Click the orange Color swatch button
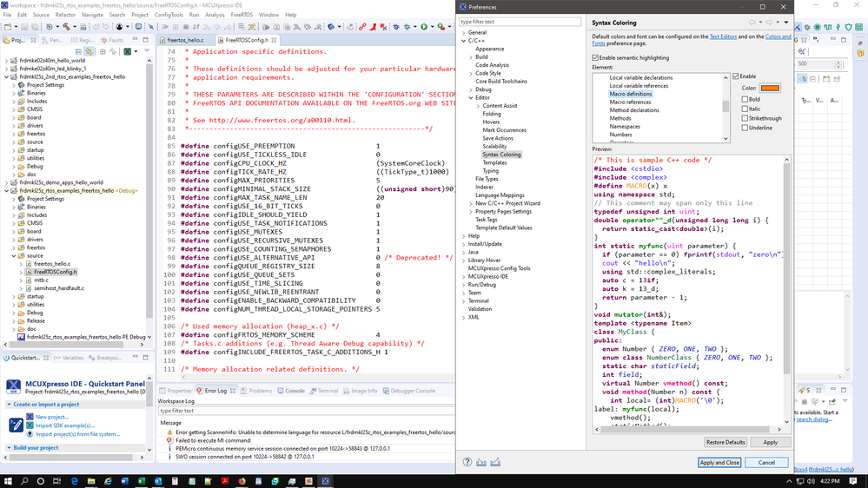This screenshot has width=868, height=488. pos(770,88)
